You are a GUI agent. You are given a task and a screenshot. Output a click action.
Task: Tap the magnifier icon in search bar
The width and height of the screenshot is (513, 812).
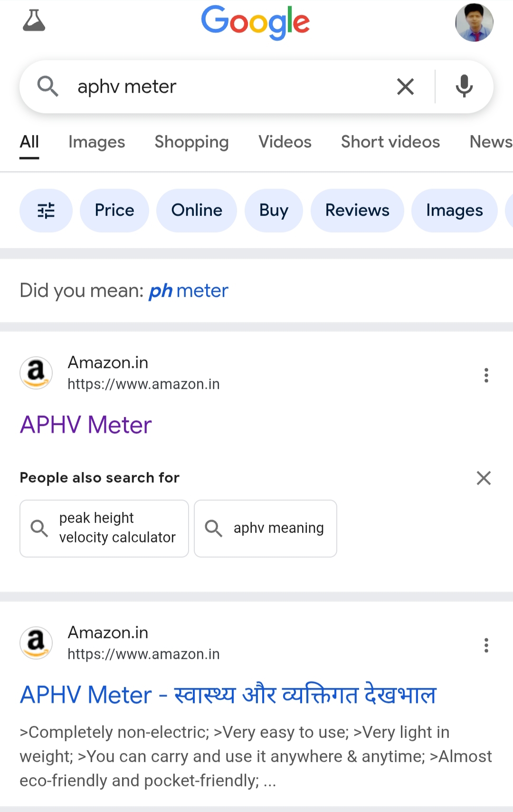(x=47, y=87)
